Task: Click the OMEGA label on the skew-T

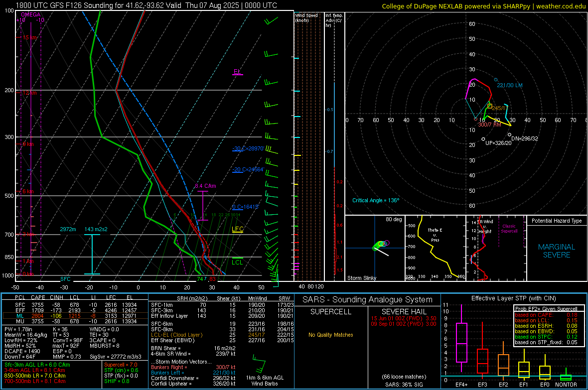Action: [x=31, y=14]
